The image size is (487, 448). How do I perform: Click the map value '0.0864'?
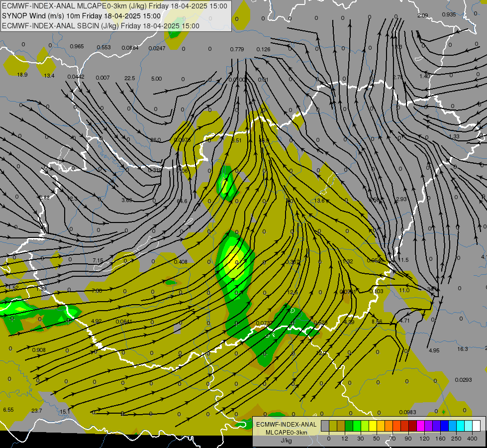(130, 48)
